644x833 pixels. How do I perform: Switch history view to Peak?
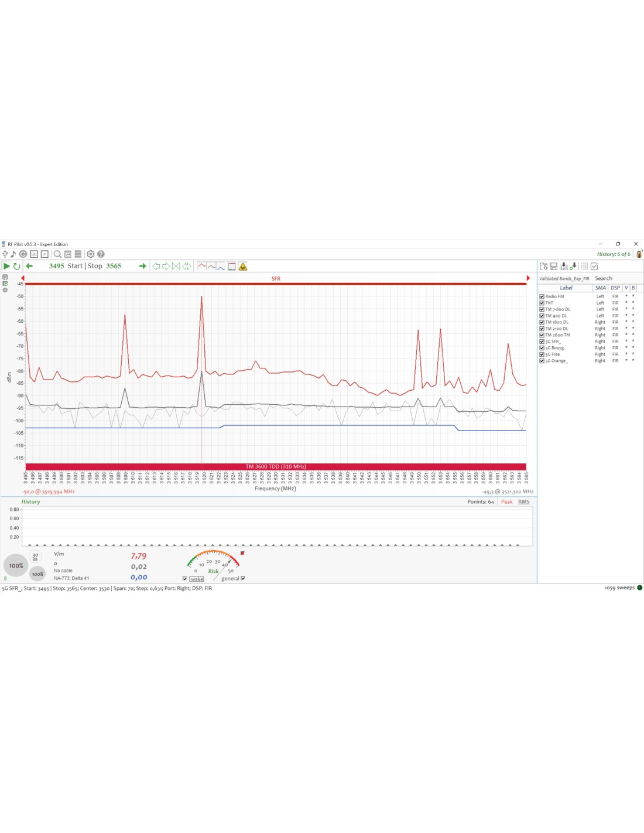[x=506, y=502]
